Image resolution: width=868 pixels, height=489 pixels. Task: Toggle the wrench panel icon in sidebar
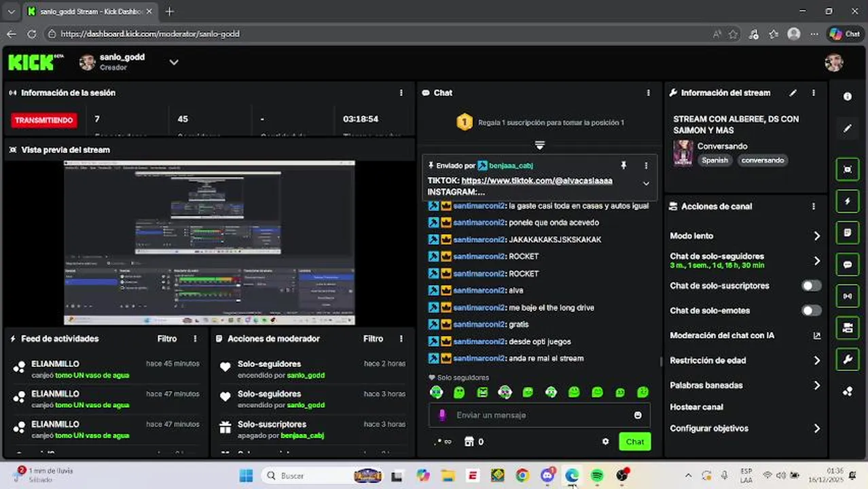pos(848,359)
